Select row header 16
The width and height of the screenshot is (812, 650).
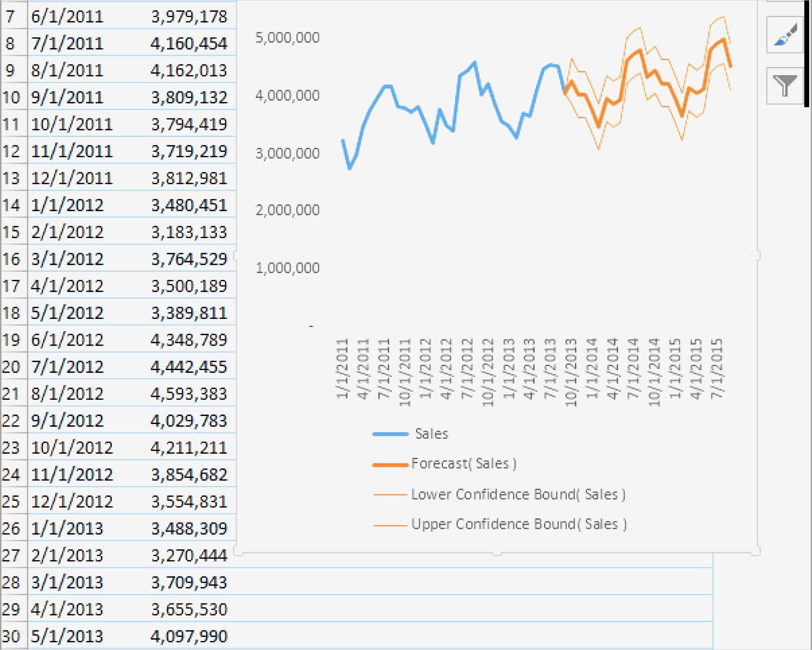click(x=12, y=259)
